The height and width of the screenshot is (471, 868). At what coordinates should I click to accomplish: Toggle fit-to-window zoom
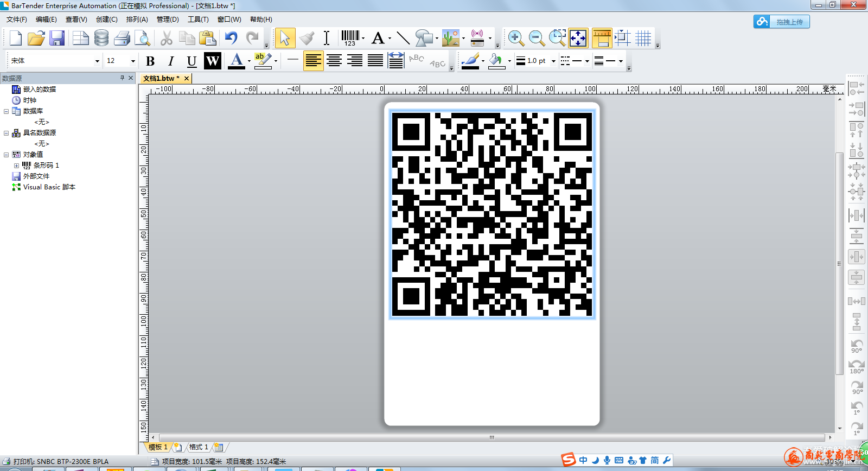tap(578, 38)
